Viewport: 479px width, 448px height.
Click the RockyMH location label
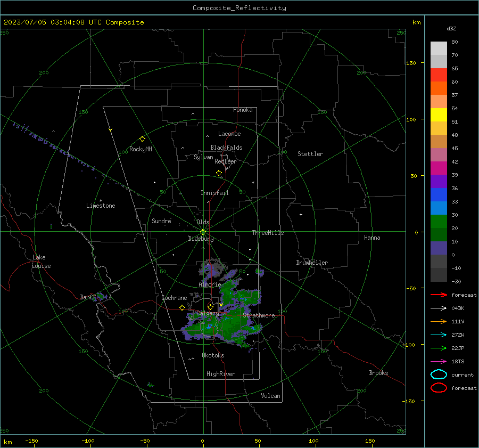[x=141, y=149]
